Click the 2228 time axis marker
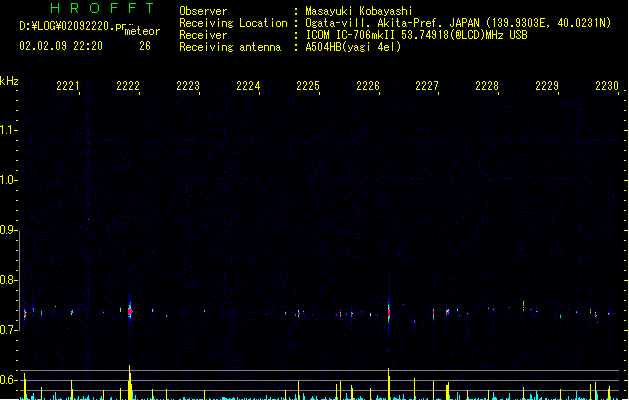The width and height of the screenshot is (629, 400). [x=487, y=86]
